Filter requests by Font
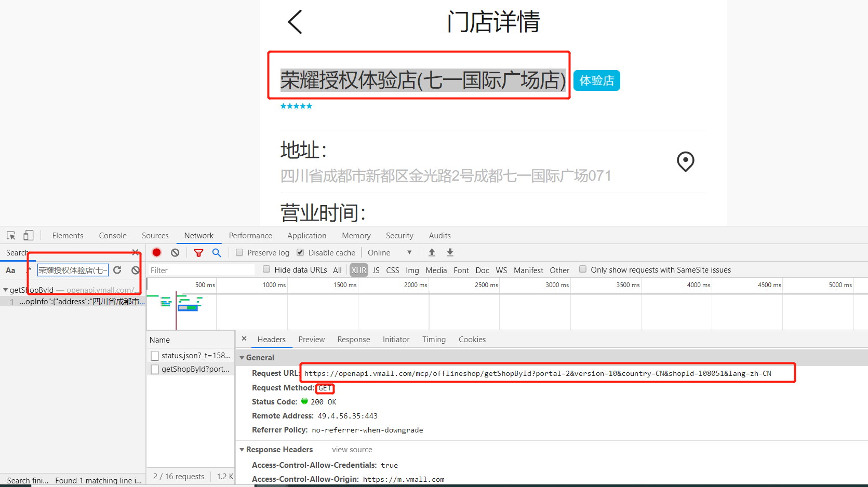The image size is (868, 487). pyautogui.click(x=461, y=270)
